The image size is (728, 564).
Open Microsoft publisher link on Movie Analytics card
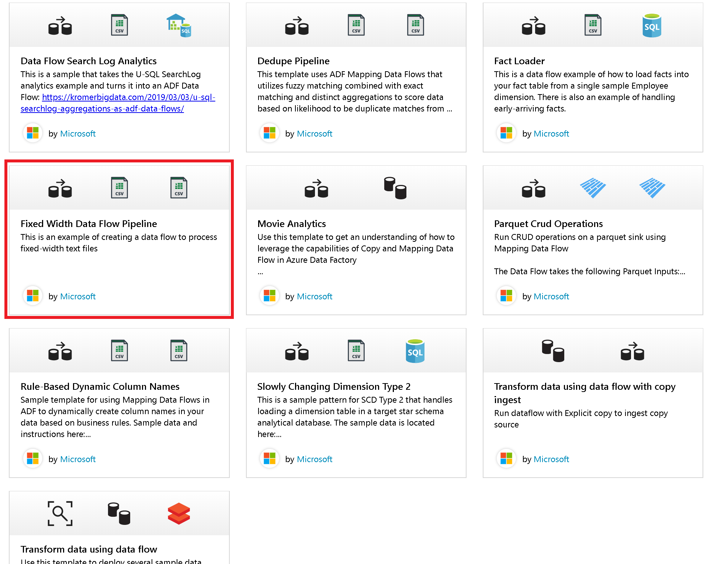tap(315, 296)
